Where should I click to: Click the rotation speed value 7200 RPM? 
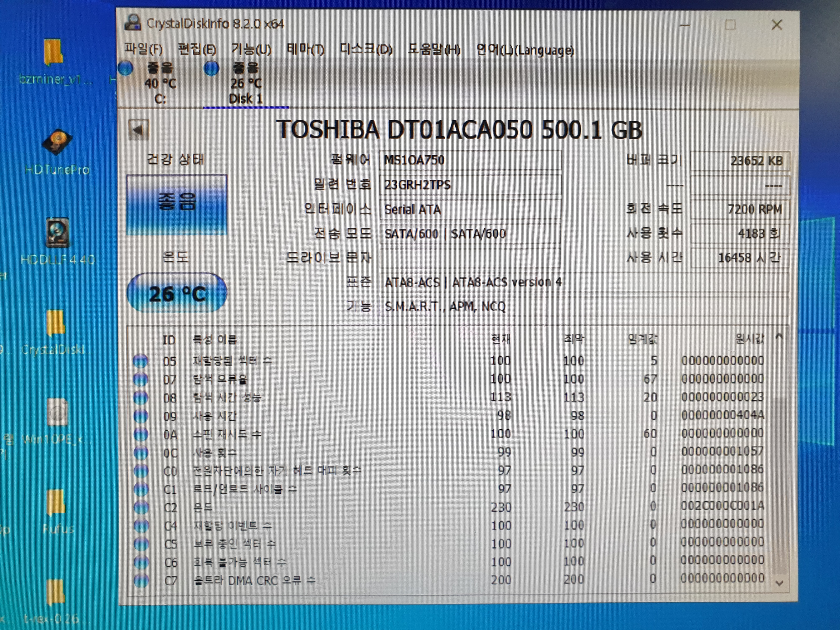point(740,209)
